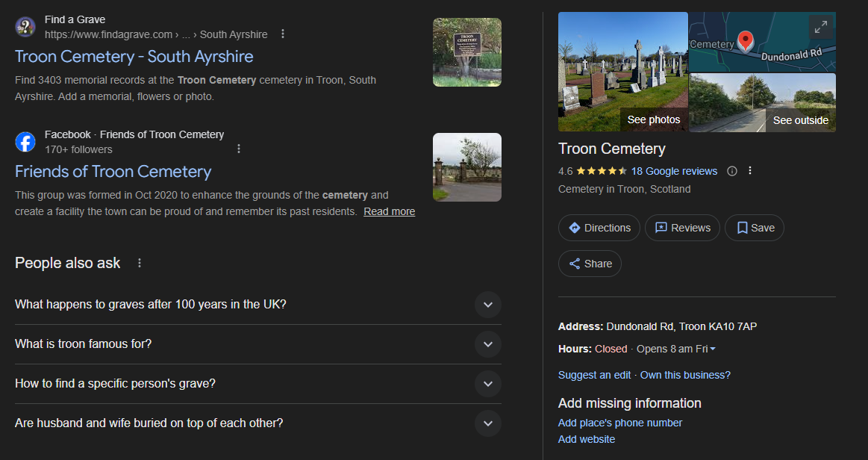
Task: Save Troon Cemetery to your list
Action: 754,228
